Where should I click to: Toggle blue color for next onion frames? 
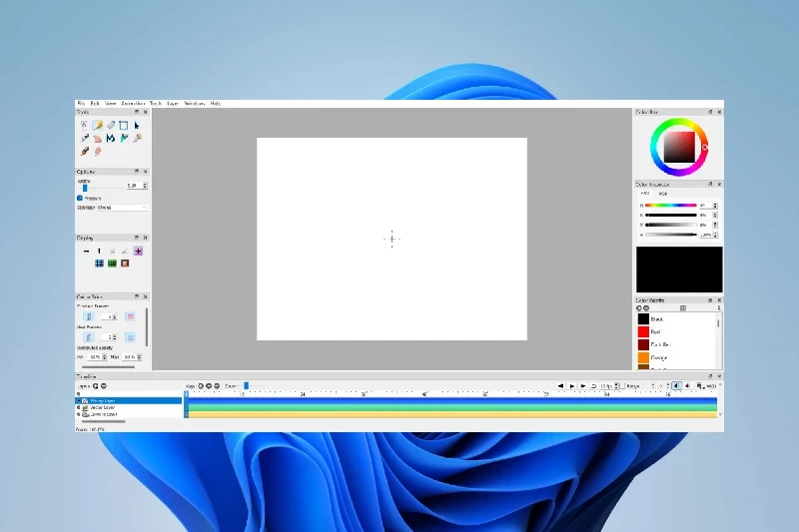point(130,337)
